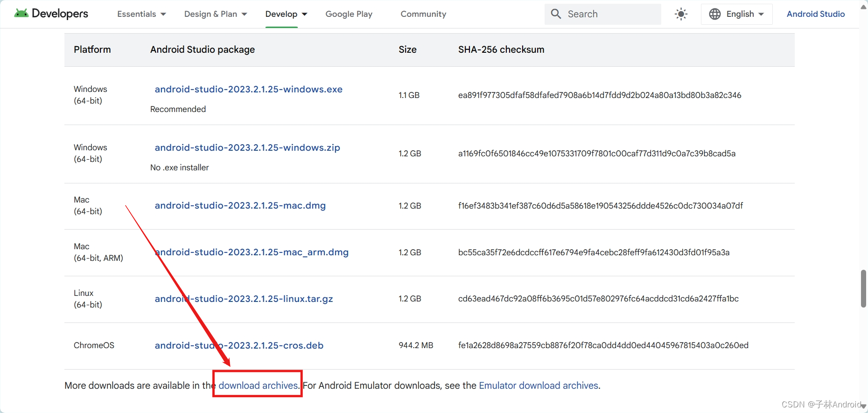Screen dimensions: 868x413
Task: Click the Android Developers logo
Action: pyautogui.click(x=51, y=14)
